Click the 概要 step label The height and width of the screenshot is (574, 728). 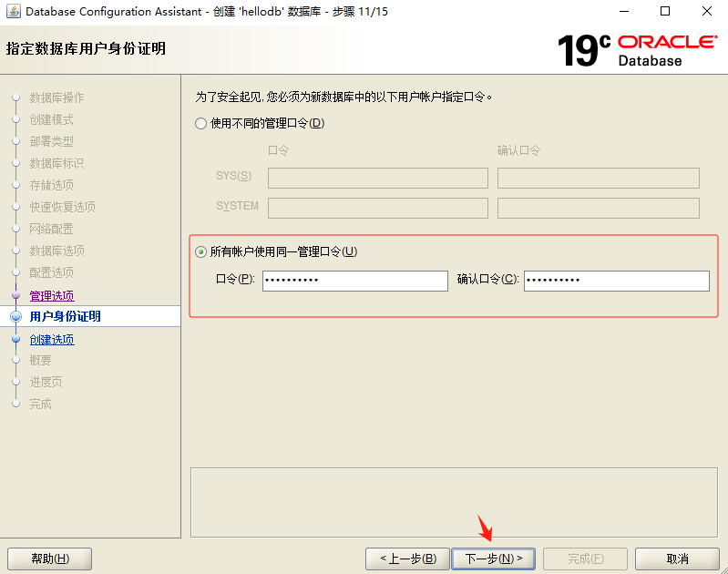pos(40,360)
